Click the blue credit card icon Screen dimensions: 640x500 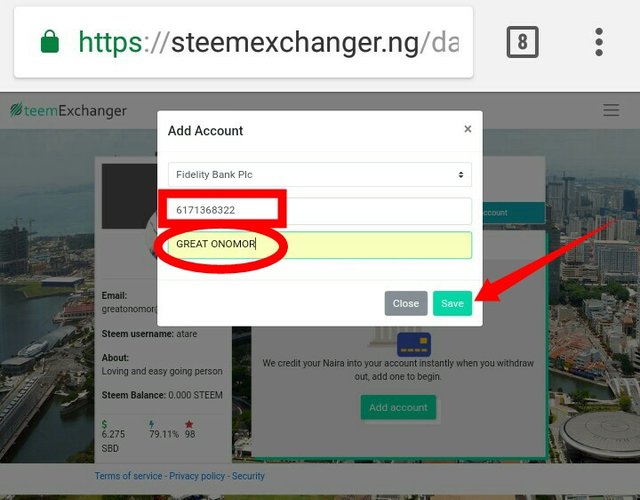pos(414,344)
